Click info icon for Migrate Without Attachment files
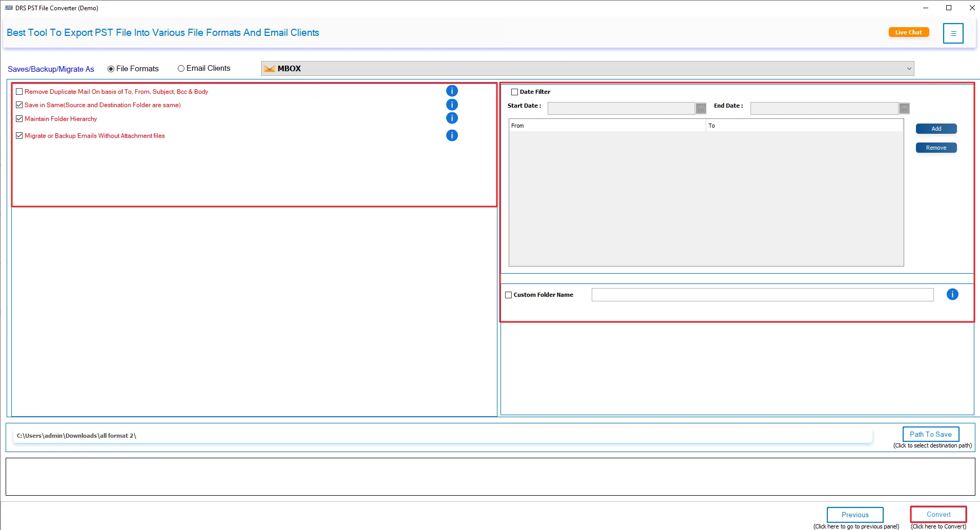The width and height of the screenshot is (980, 530). click(452, 135)
